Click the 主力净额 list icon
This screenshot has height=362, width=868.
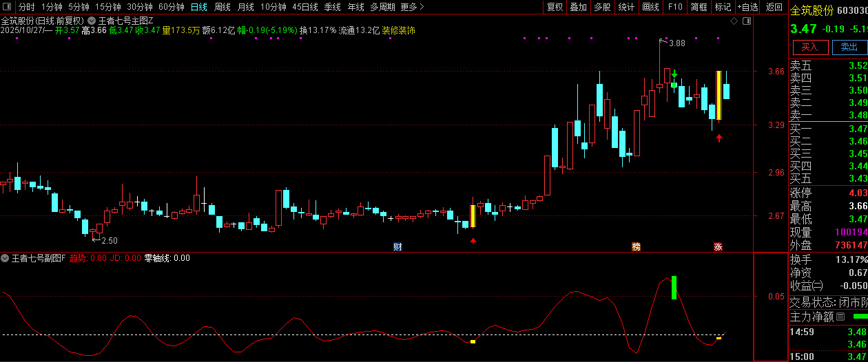pyautogui.click(x=840, y=317)
